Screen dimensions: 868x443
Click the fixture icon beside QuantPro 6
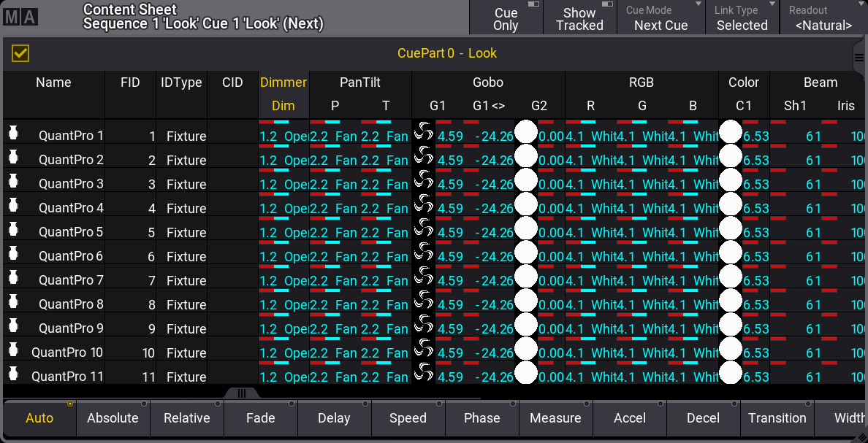point(13,253)
